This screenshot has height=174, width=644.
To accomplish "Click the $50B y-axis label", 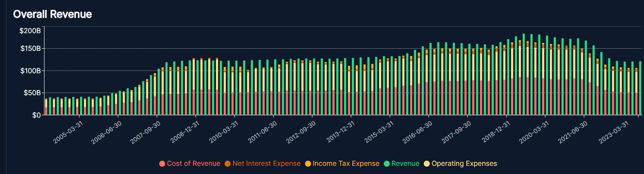I will [x=32, y=93].
